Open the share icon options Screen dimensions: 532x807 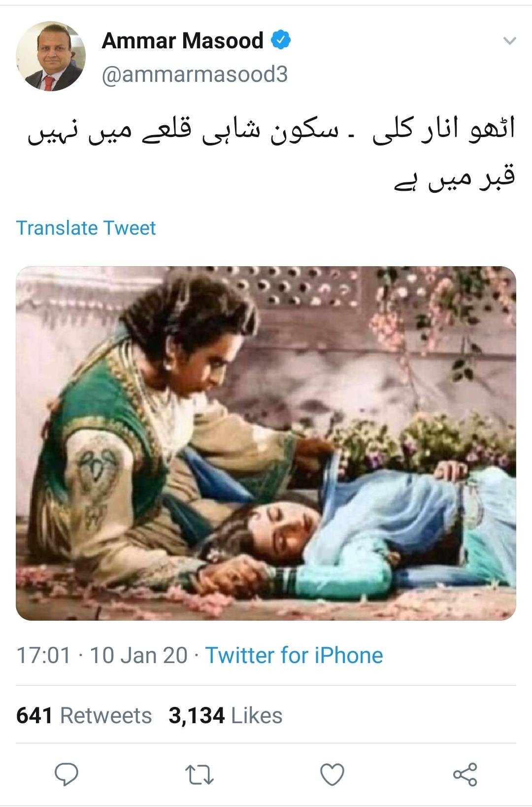(x=465, y=774)
